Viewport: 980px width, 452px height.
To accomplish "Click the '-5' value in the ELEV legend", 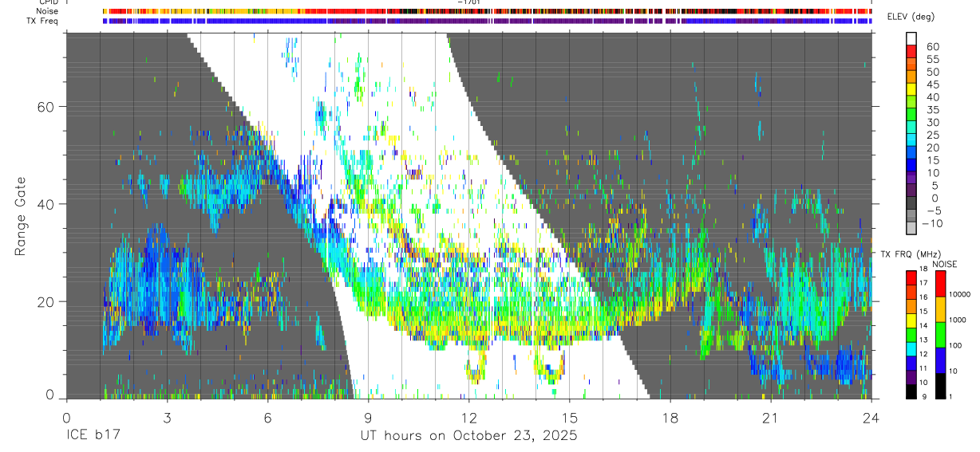I will pyautogui.click(x=933, y=210).
